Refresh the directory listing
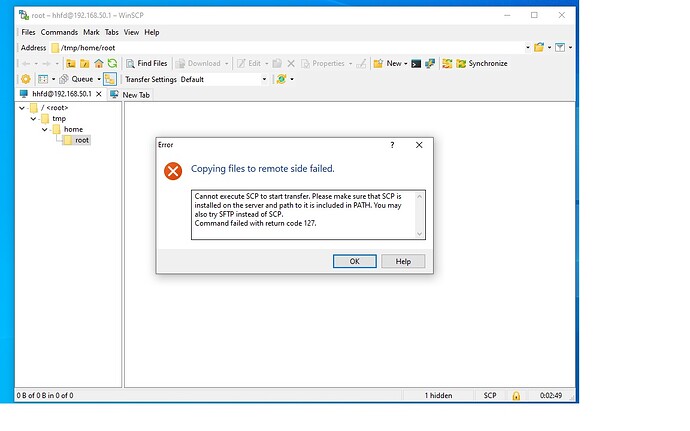 [113, 63]
